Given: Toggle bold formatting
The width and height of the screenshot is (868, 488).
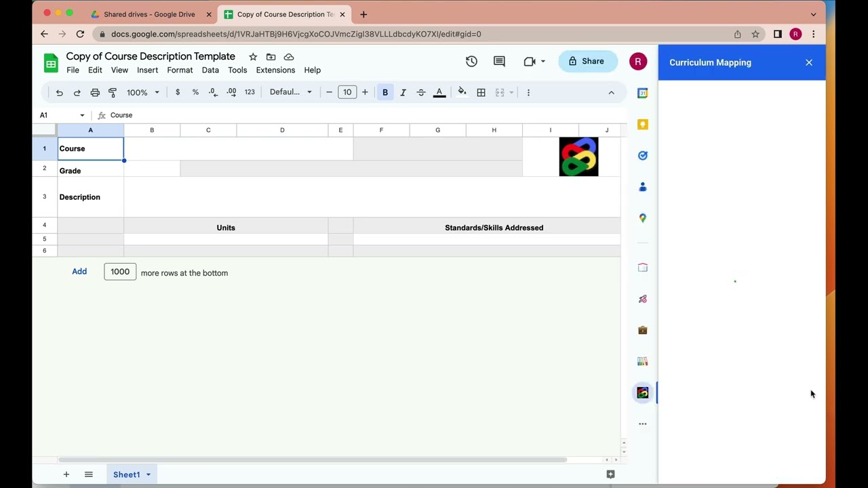Looking at the screenshot, I should coord(385,92).
